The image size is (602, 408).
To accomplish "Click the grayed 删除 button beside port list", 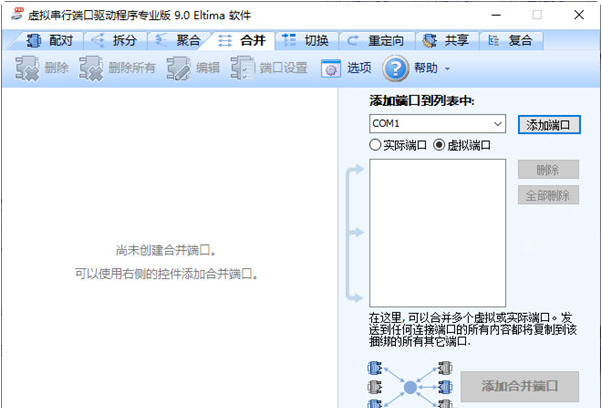I will pos(548,170).
